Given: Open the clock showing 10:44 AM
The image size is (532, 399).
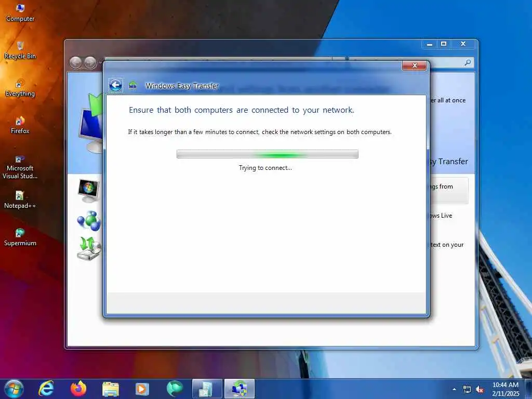Looking at the screenshot, I should point(506,389).
